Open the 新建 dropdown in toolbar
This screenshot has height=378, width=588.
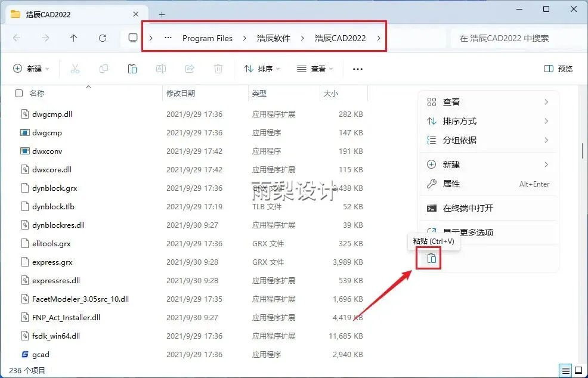[x=32, y=69]
